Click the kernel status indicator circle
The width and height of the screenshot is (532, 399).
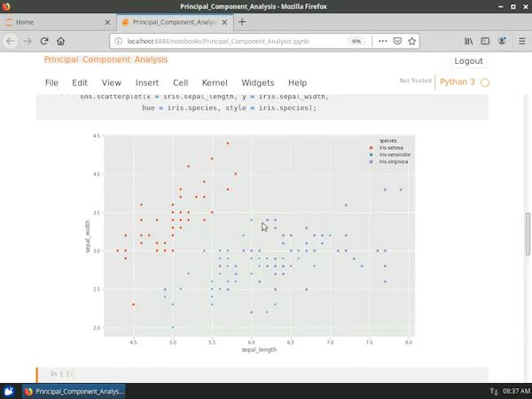pyautogui.click(x=485, y=82)
